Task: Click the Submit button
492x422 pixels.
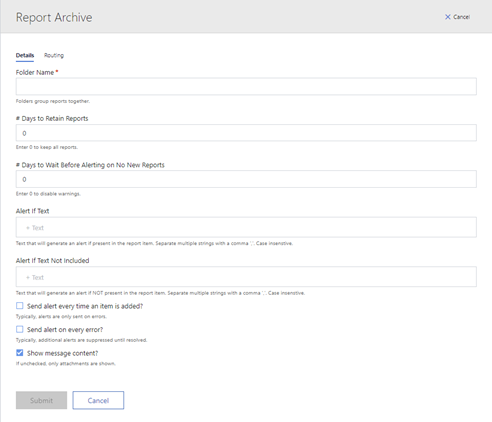Action: (41, 400)
